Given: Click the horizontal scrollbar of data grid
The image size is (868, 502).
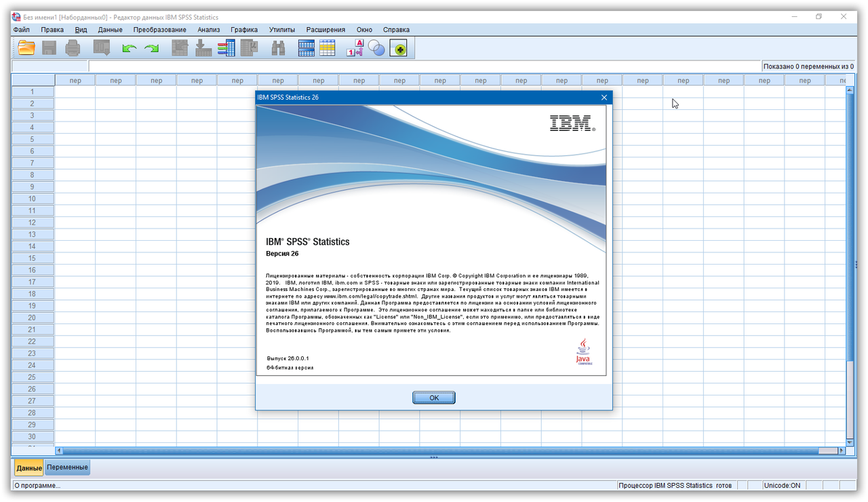Looking at the screenshot, I should coord(450,450).
